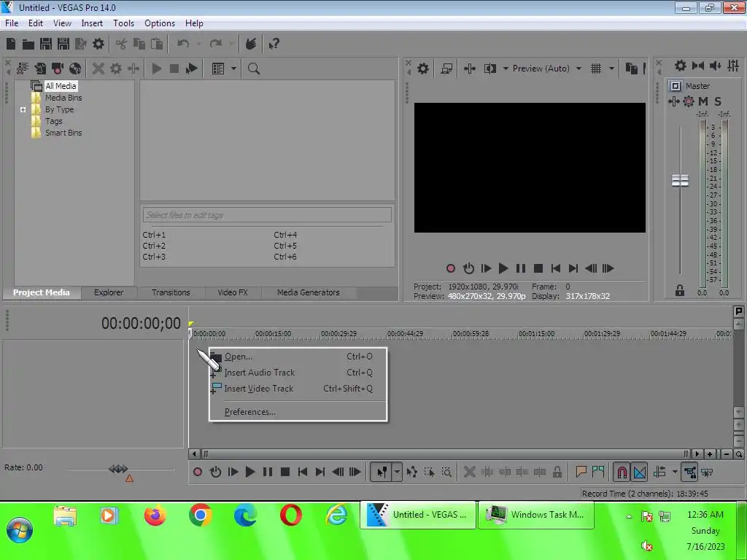The width and height of the screenshot is (747, 560).
Task: Click the Master volume fader handle
Action: 680,181
